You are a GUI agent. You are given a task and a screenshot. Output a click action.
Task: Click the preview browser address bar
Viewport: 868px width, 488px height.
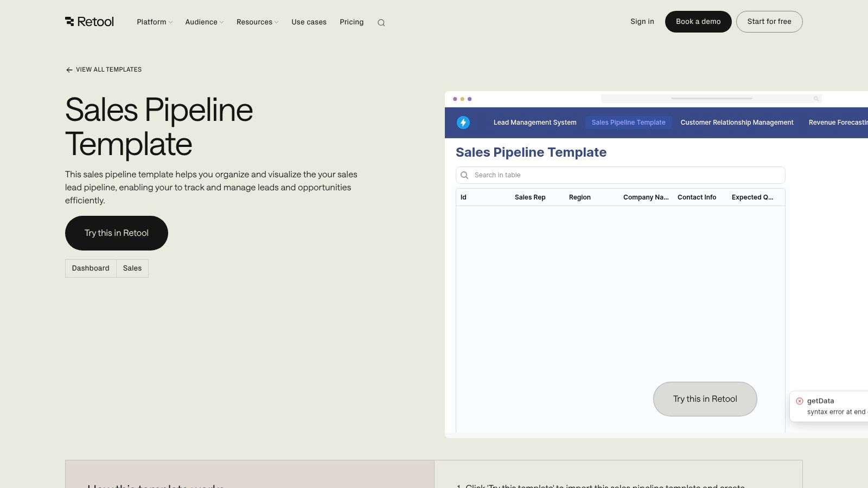click(x=711, y=99)
